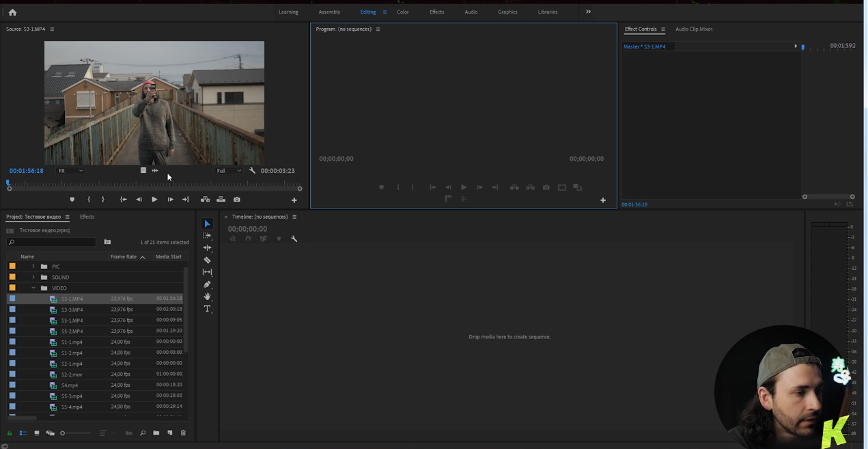The image size is (868, 449).
Task: Click the Insert button in Source monitor
Action: click(205, 200)
